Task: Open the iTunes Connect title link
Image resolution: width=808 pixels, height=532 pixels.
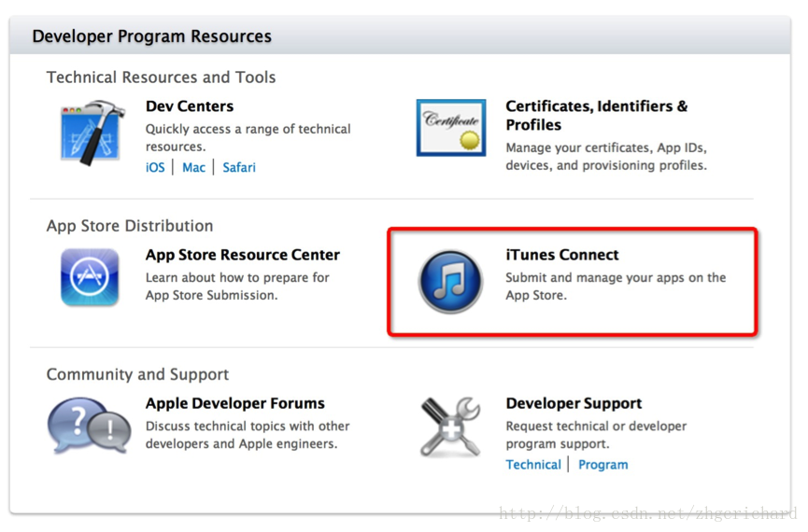Action: [x=562, y=255]
